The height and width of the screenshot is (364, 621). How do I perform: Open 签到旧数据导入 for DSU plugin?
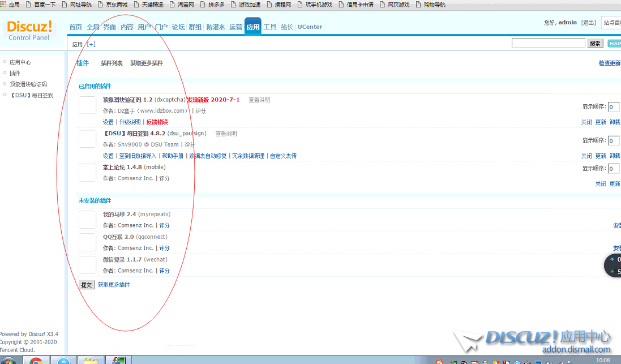(138, 156)
